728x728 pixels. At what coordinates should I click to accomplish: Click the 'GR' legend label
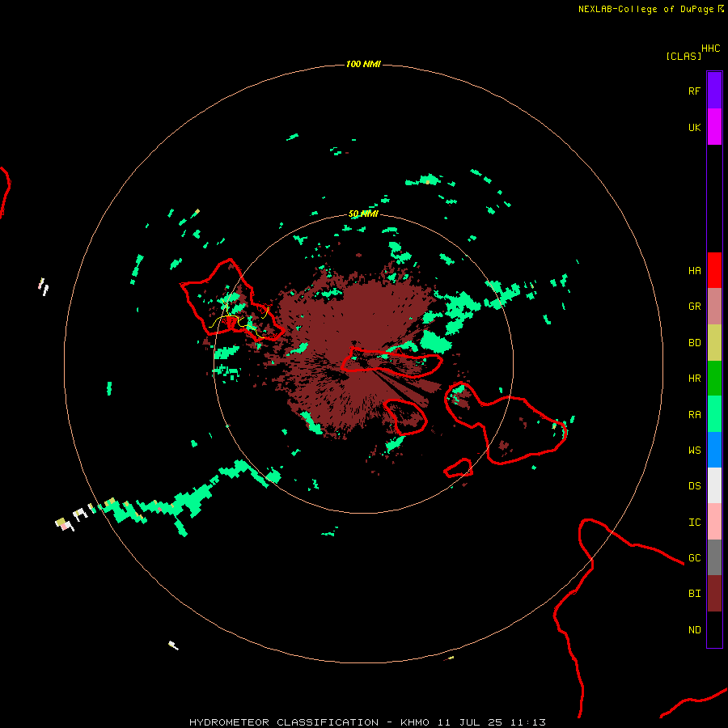coord(694,307)
